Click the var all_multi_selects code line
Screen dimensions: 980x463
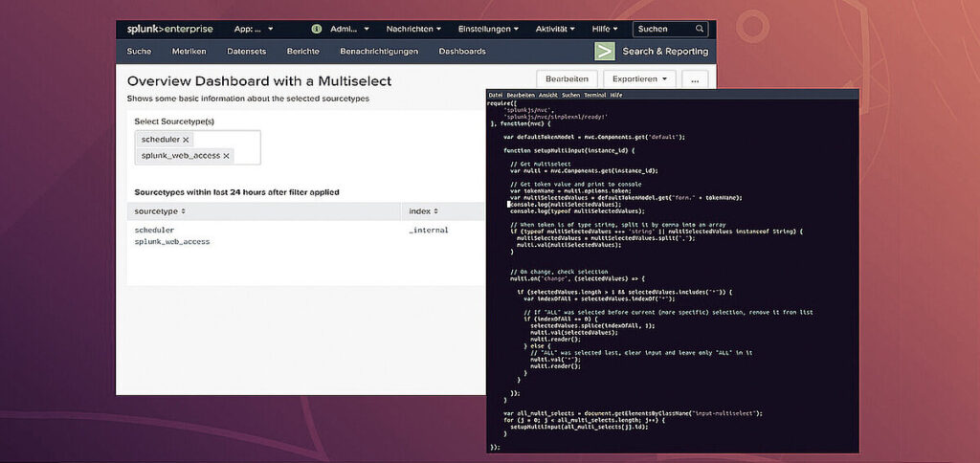click(634, 413)
